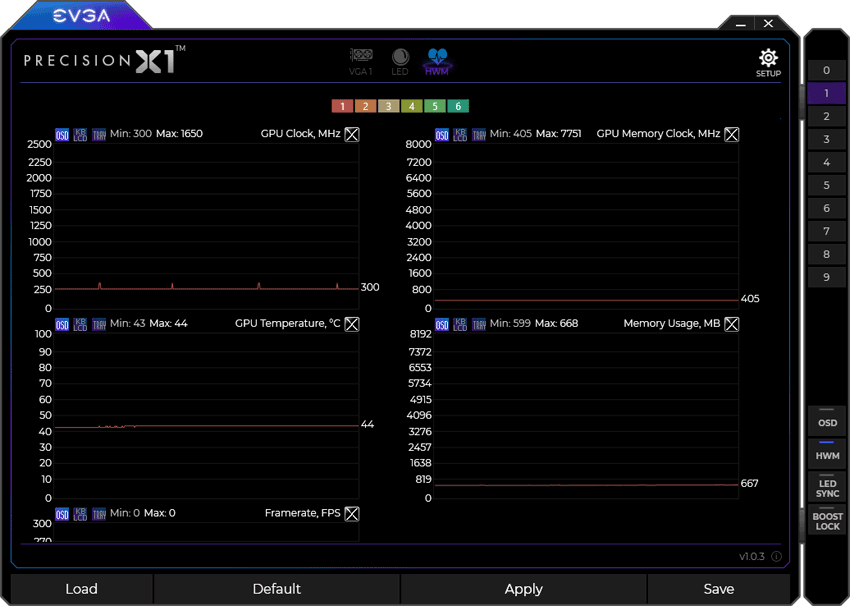Viewport: 850px width, 606px height.
Task: Select the HWM heart monitor tab
Action: (x=437, y=62)
